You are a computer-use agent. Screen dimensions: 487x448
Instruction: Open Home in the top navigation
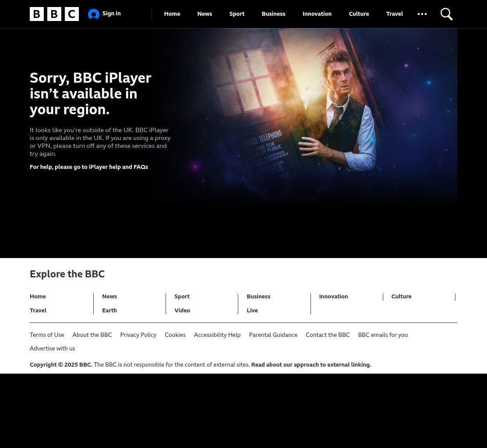point(172,14)
